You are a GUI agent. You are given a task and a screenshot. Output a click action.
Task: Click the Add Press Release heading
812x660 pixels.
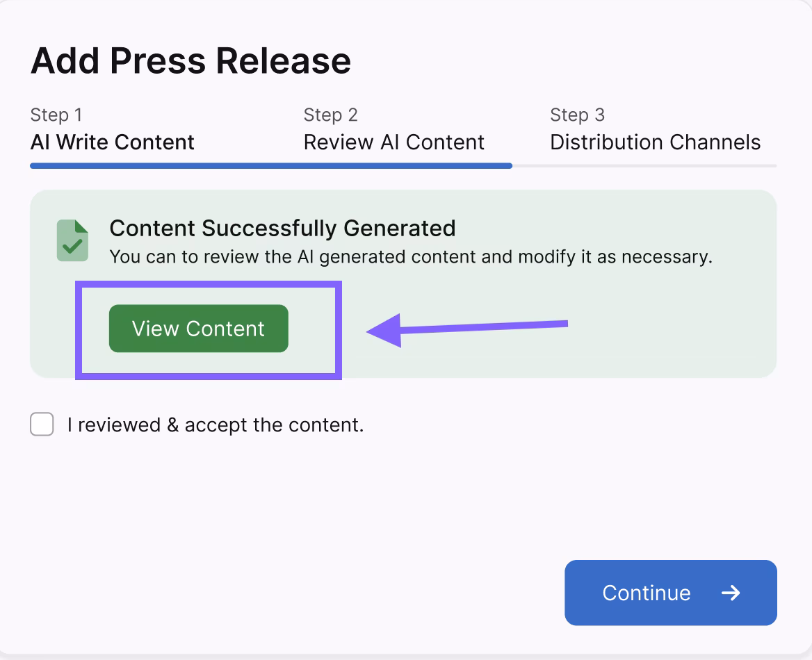click(x=190, y=61)
